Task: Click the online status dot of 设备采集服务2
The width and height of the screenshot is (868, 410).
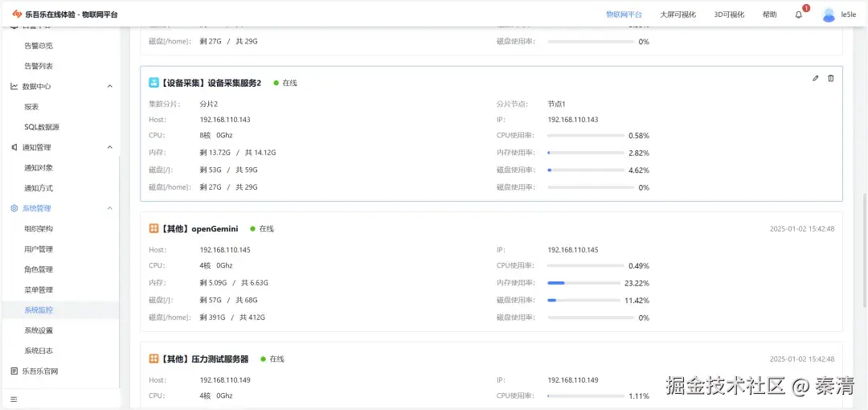Action: (276, 83)
